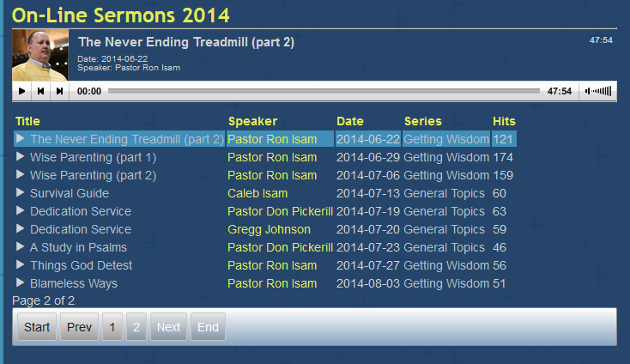
Task: Sort the list by the Date column header
Action: 350,121
